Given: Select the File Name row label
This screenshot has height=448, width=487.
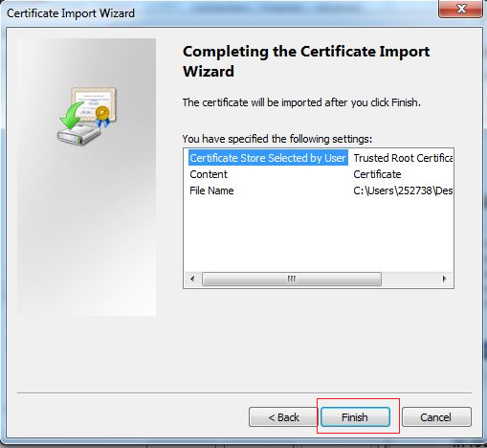Looking at the screenshot, I should [211, 190].
